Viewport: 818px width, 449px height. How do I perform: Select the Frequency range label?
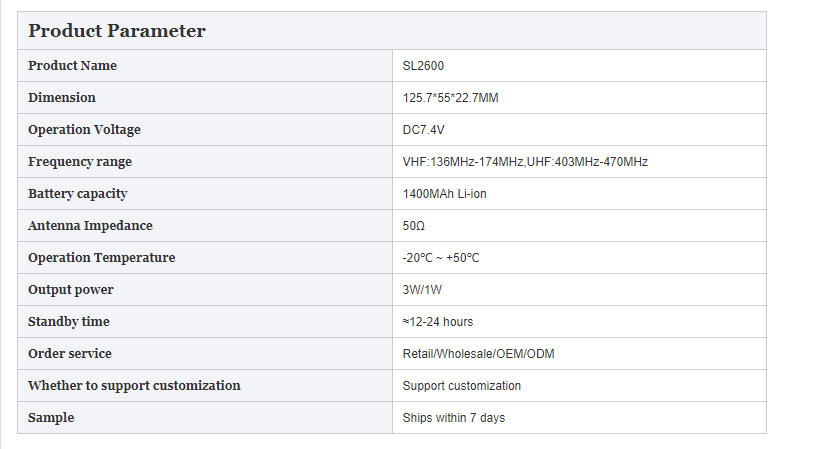point(80,162)
